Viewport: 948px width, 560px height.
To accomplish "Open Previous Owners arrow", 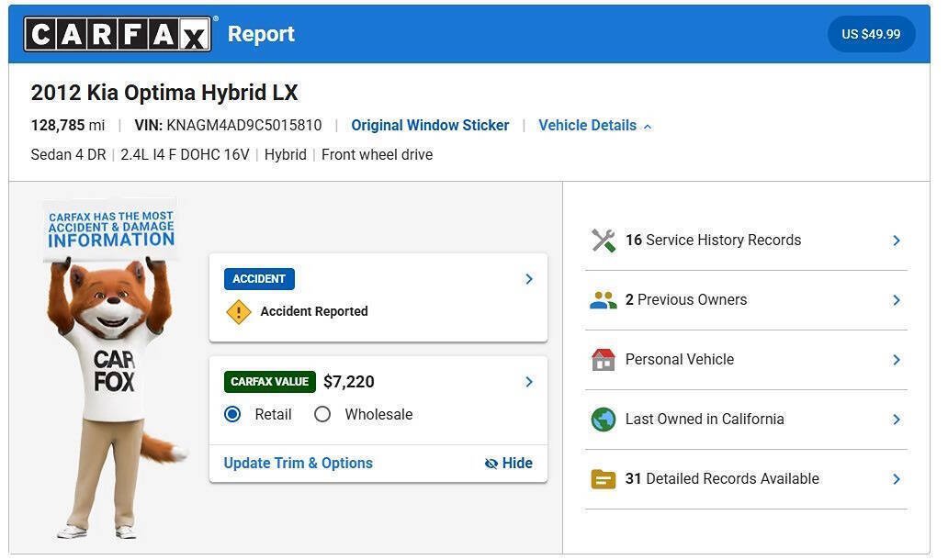I will (x=897, y=300).
